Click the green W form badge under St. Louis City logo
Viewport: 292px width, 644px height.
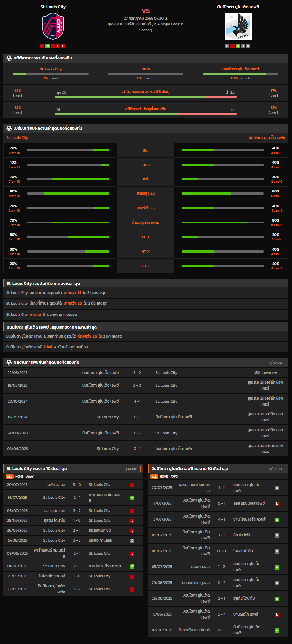click(48, 46)
